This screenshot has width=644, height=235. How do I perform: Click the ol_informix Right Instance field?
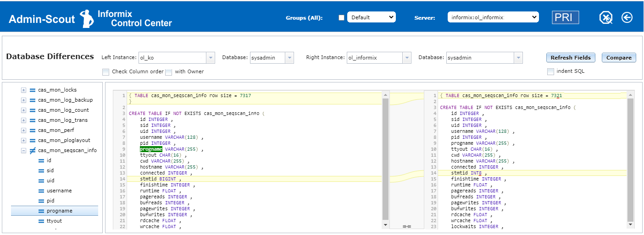point(375,58)
